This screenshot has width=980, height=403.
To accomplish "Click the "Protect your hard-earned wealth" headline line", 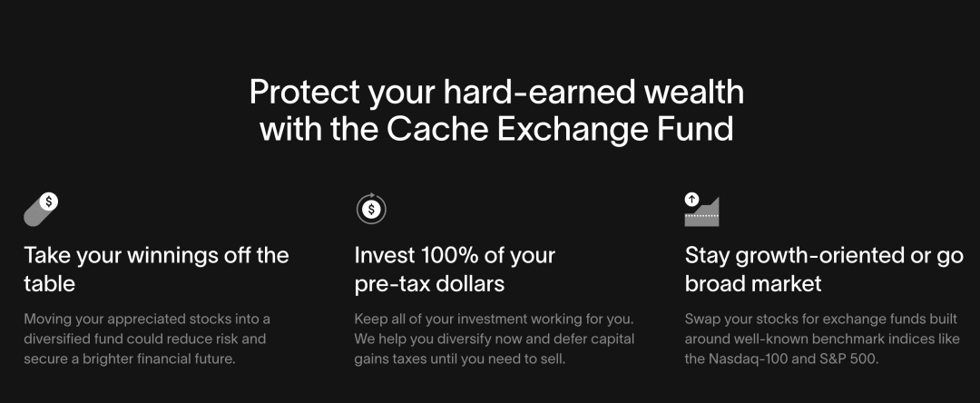I will click(496, 92).
